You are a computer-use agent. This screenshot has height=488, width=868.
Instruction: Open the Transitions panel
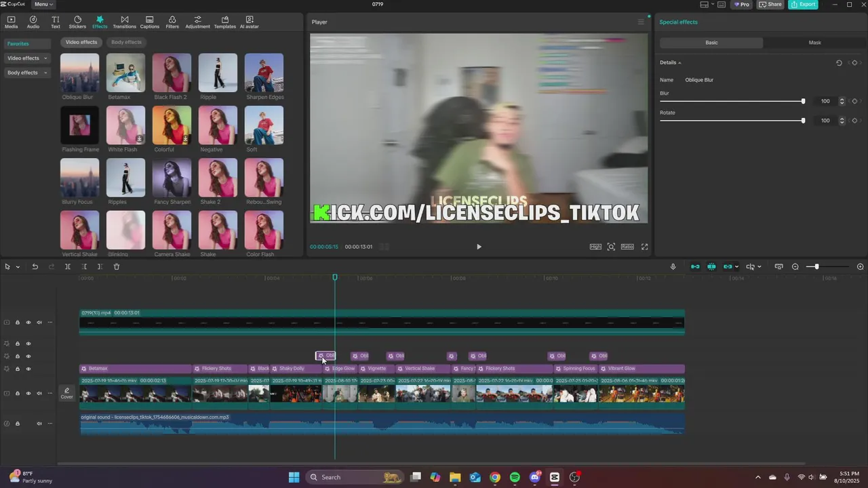tap(124, 22)
